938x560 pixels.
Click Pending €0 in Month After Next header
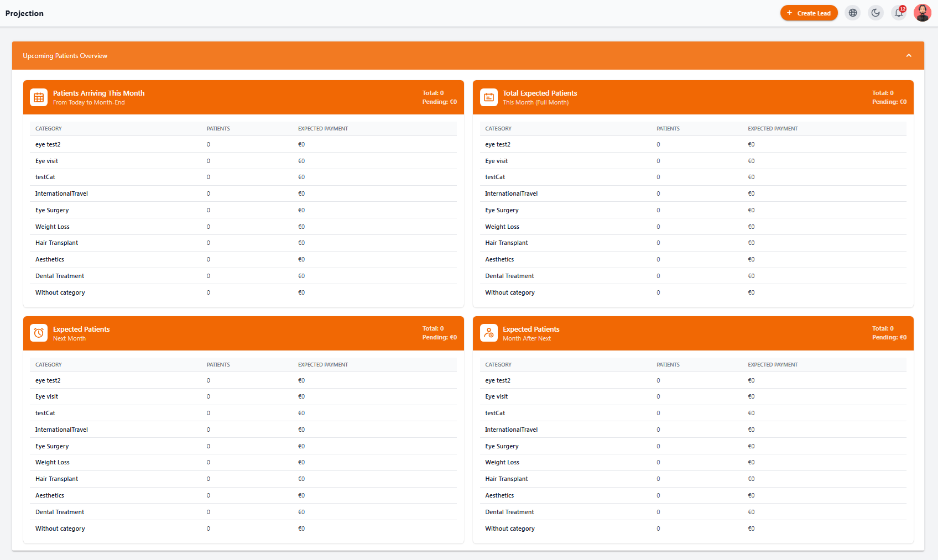pyautogui.click(x=889, y=337)
